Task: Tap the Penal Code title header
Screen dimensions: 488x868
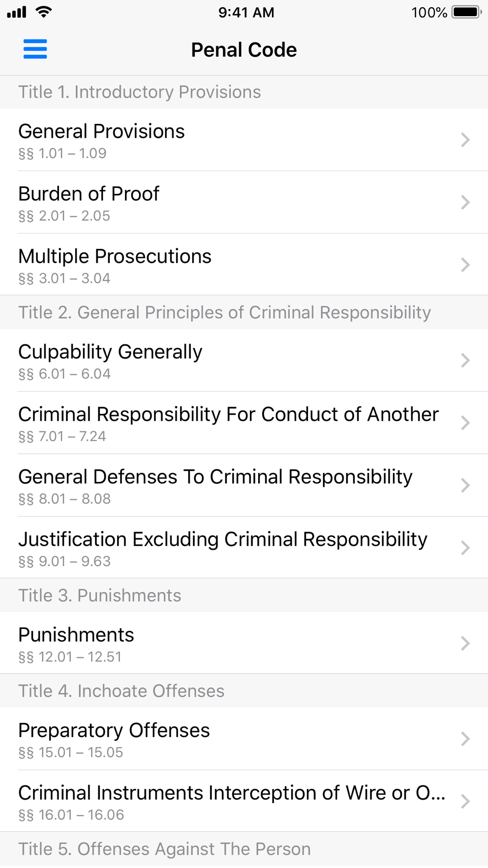Action: (244, 50)
